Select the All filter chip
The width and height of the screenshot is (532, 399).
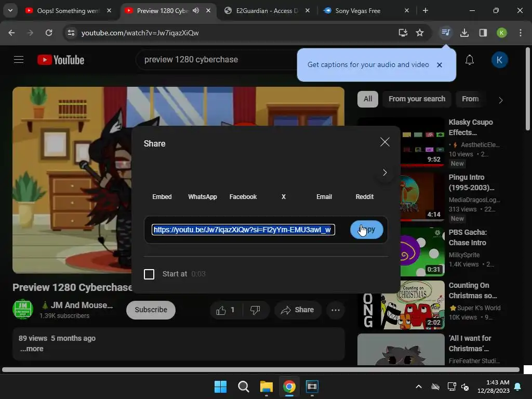coord(368,99)
